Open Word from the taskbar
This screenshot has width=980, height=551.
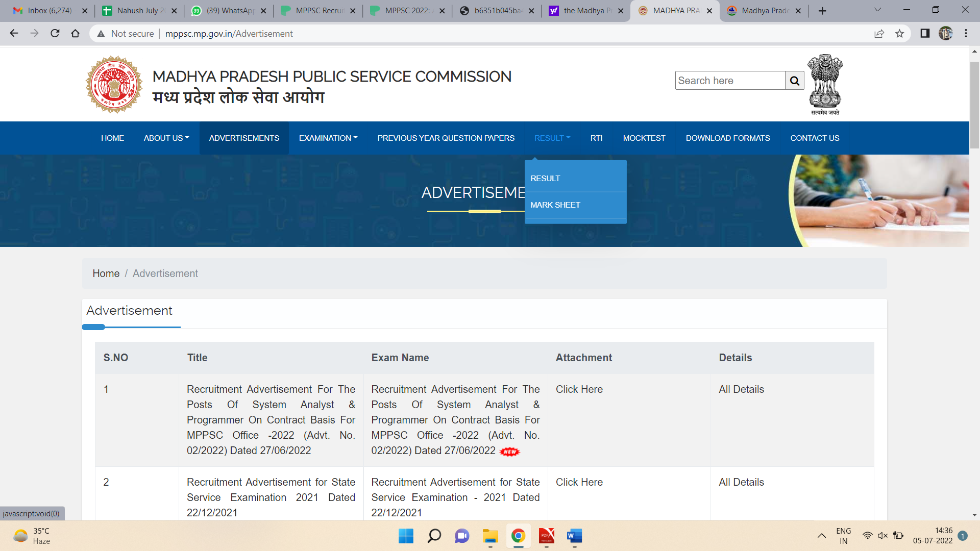click(x=574, y=536)
